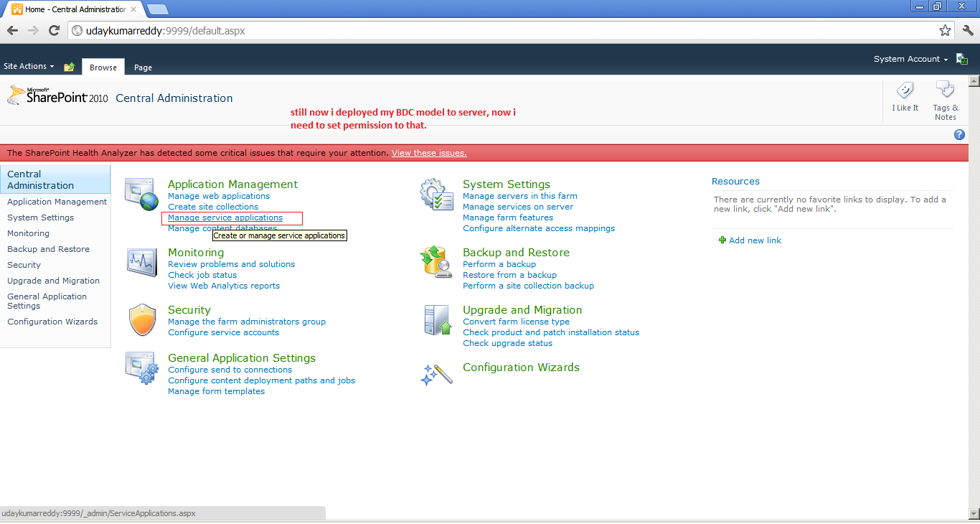Click the System Settings gear icon
The image size is (980, 524).
(x=436, y=194)
